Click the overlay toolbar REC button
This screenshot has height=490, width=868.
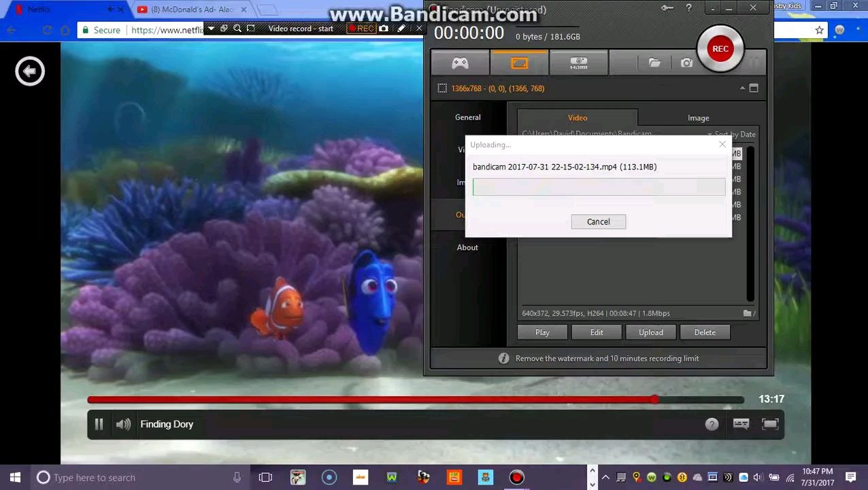[x=361, y=29]
